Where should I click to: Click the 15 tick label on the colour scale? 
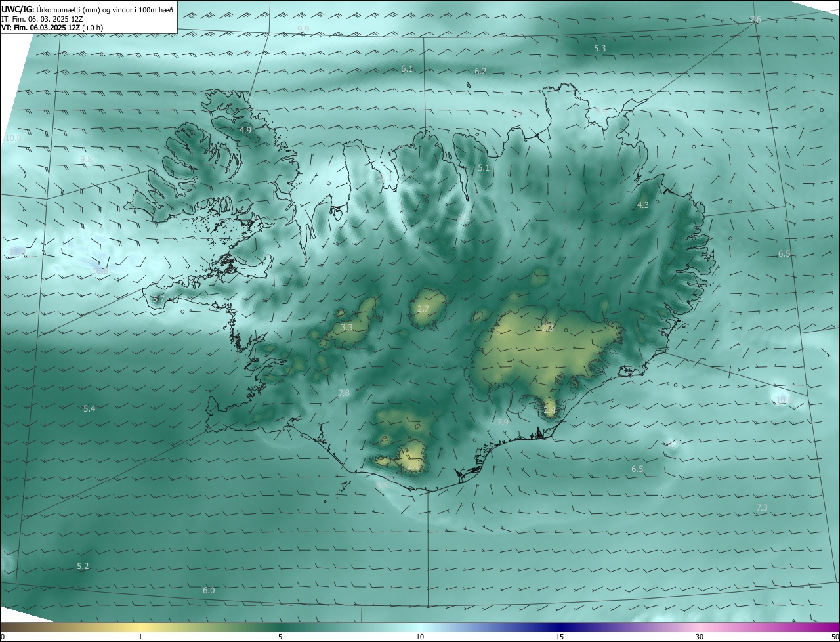click(560, 637)
